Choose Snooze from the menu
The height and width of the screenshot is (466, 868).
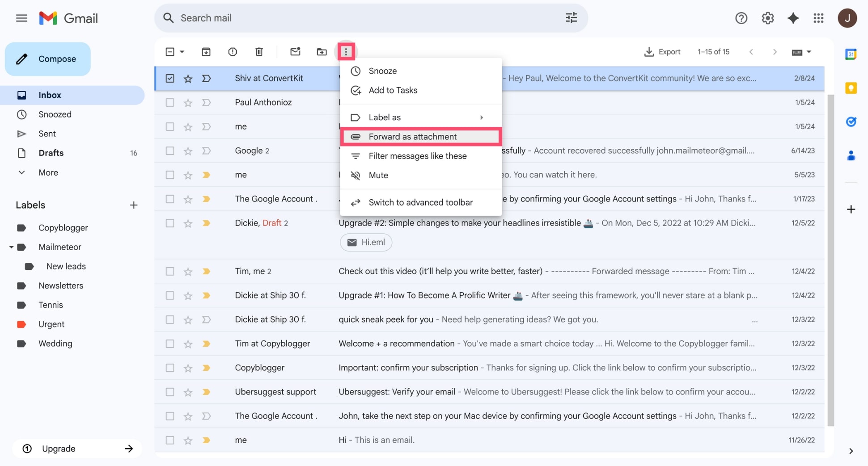[x=420, y=71]
